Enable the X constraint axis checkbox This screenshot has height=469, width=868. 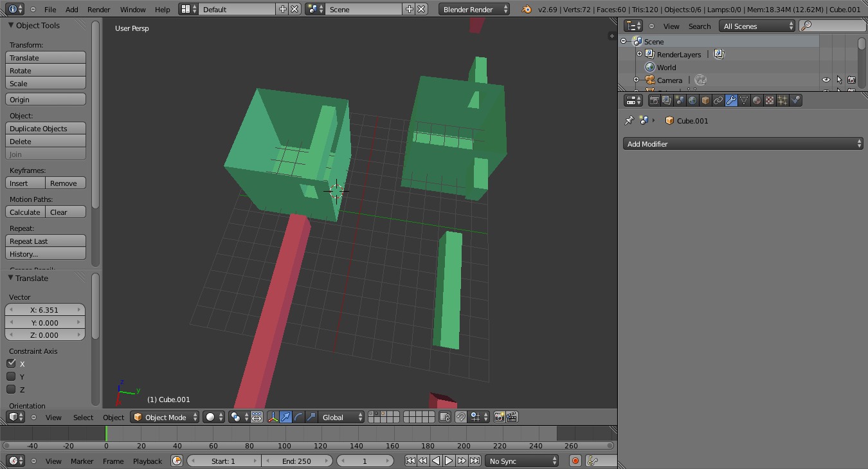(11, 363)
